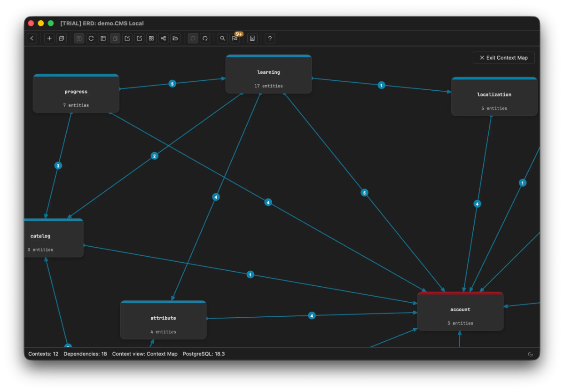Click the flag icon with 9+ badge
This screenshot has width=564, height=392.
click(235, 38)
